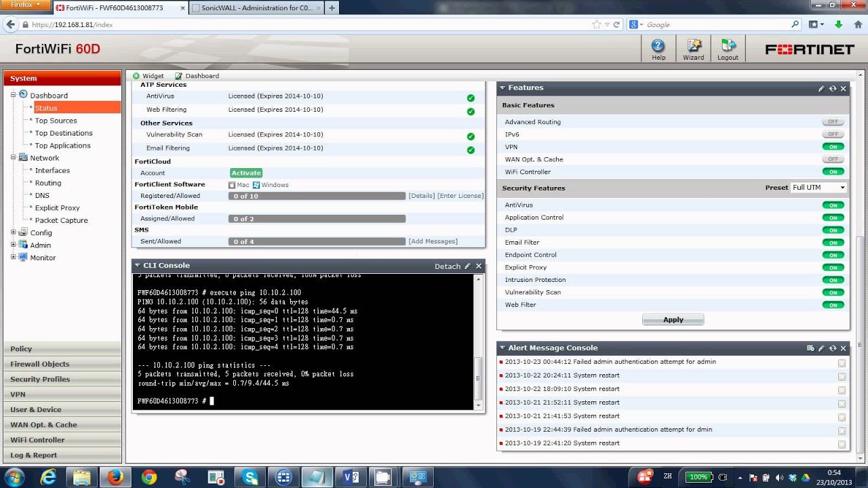Refresh the Features widget
The image size is (868, 488).
click(x=833, y=88)
